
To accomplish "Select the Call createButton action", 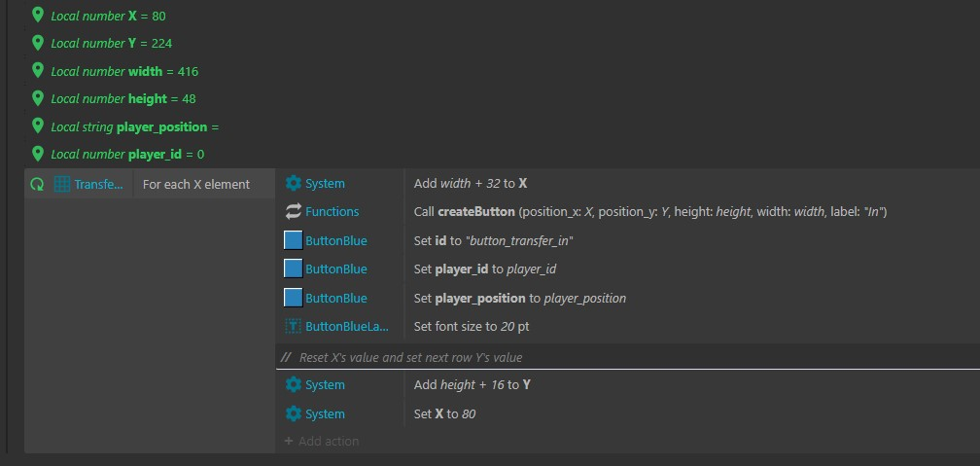I will pos(650,212).
